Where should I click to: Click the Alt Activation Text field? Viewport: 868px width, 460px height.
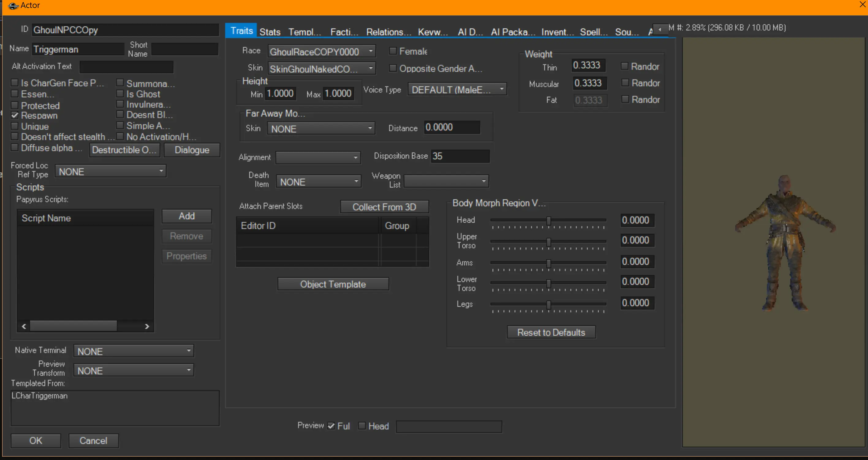[x=126, y=67]
